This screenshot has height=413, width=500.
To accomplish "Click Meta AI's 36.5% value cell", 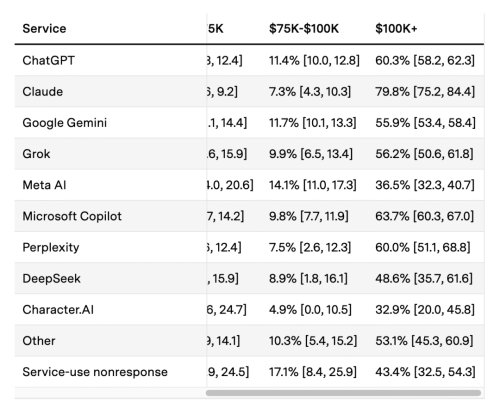I will (x=425, y=185).
